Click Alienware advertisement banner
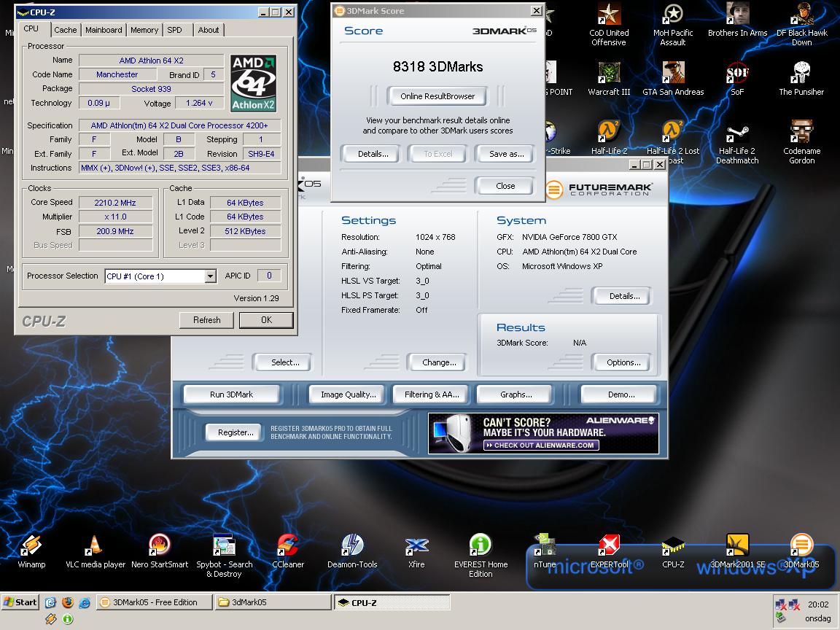This screenshot has width=840, height=630. point(543,433)
